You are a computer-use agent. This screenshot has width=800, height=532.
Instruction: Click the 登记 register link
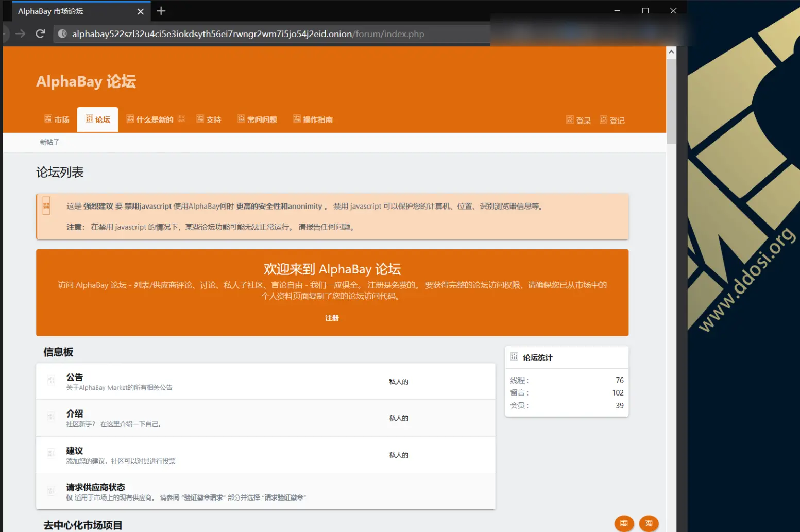click(612, 121)
